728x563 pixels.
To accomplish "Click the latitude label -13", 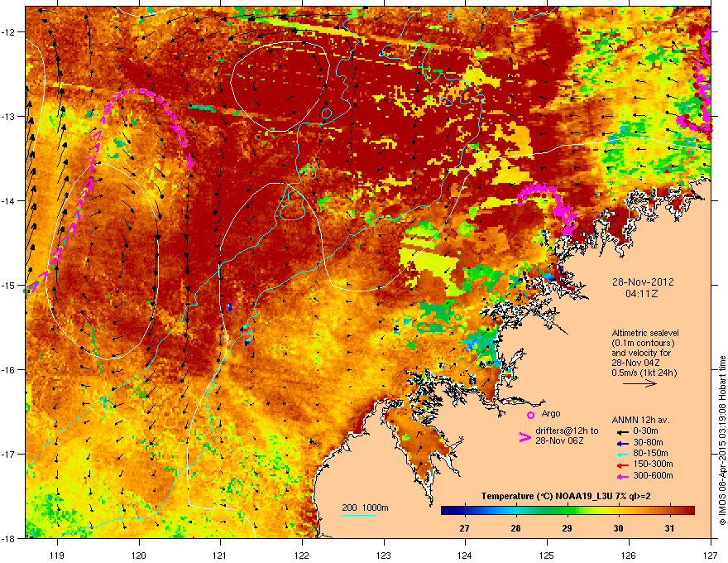I will [8, 116].
